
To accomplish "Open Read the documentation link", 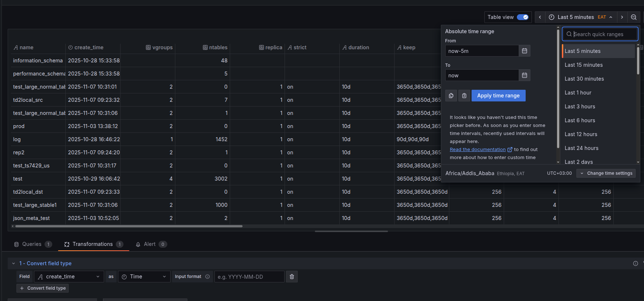I will tap(477, 150).
